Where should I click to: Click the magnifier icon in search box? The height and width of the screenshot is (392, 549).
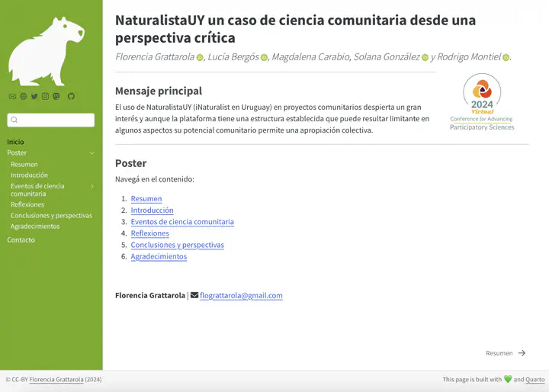[x=14, y=120]
